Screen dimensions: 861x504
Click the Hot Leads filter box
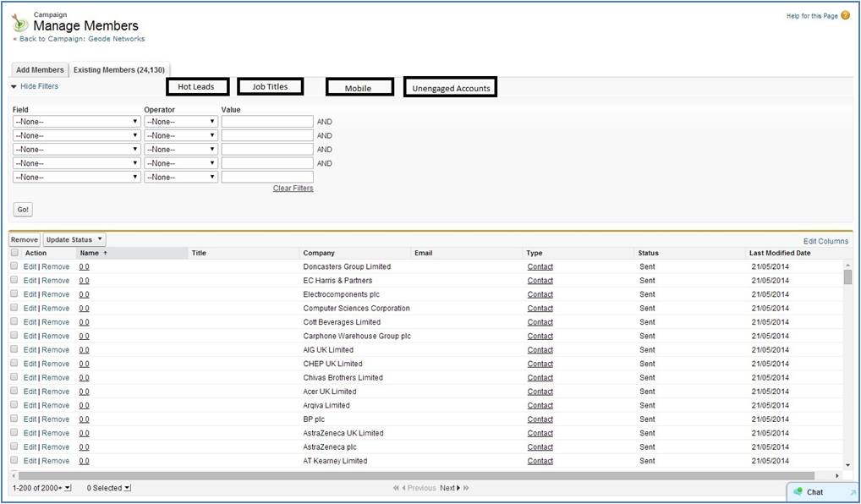(197, 86)
